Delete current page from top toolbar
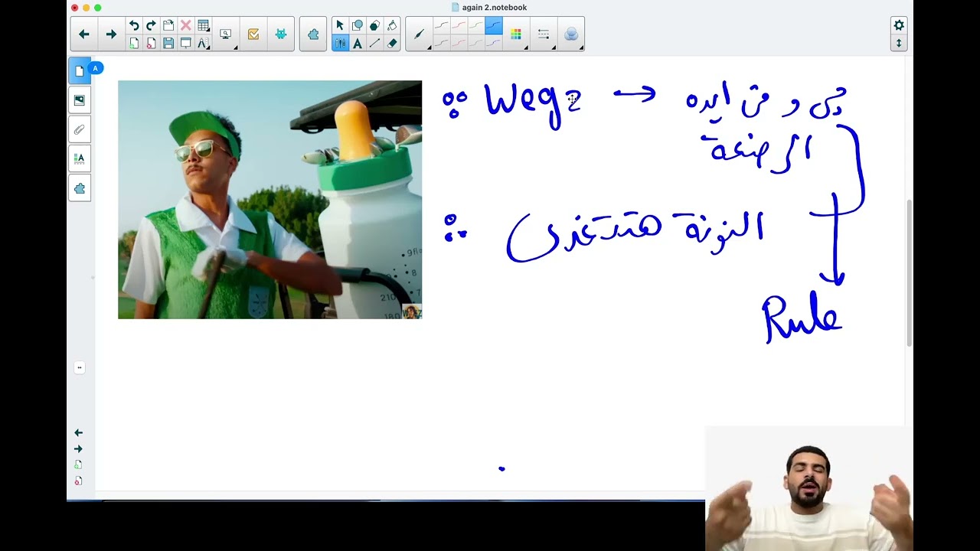Image resolution: width=980 pixels, height=551 pixels. point(151,43)
